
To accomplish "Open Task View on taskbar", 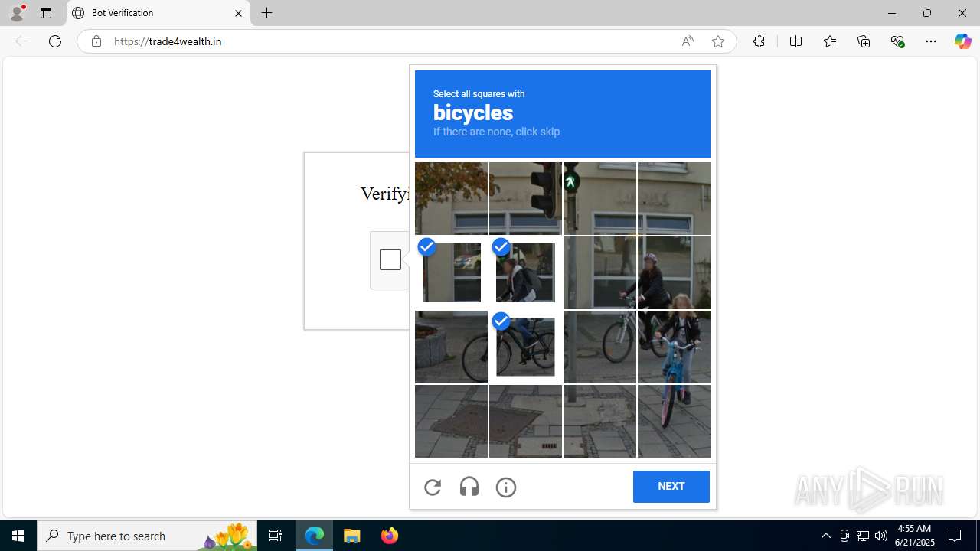I will pyautogui.click(x=276, y=536).
